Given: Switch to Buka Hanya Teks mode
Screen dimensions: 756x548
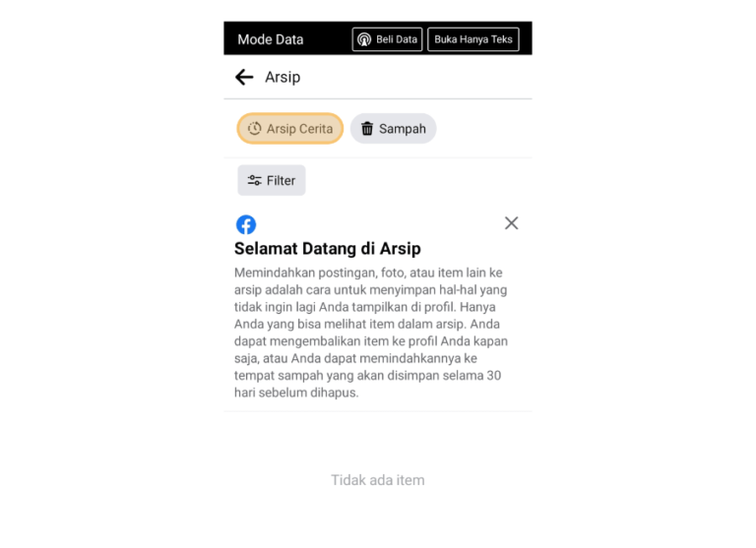Looking at the screenshot, I should pos(473,39).
